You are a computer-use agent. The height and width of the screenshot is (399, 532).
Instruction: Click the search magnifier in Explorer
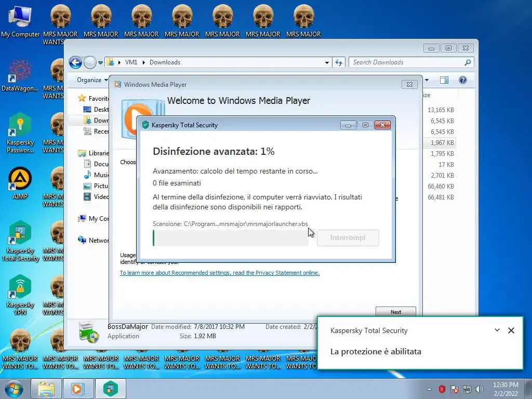(x=468, y=62)
